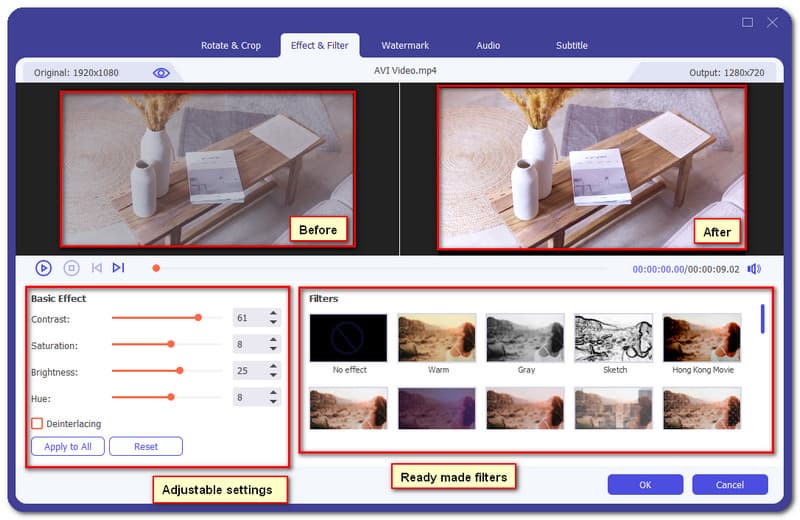Click the Apply to All button
Screen dimensions: 800x520
(x=68, y=447)
